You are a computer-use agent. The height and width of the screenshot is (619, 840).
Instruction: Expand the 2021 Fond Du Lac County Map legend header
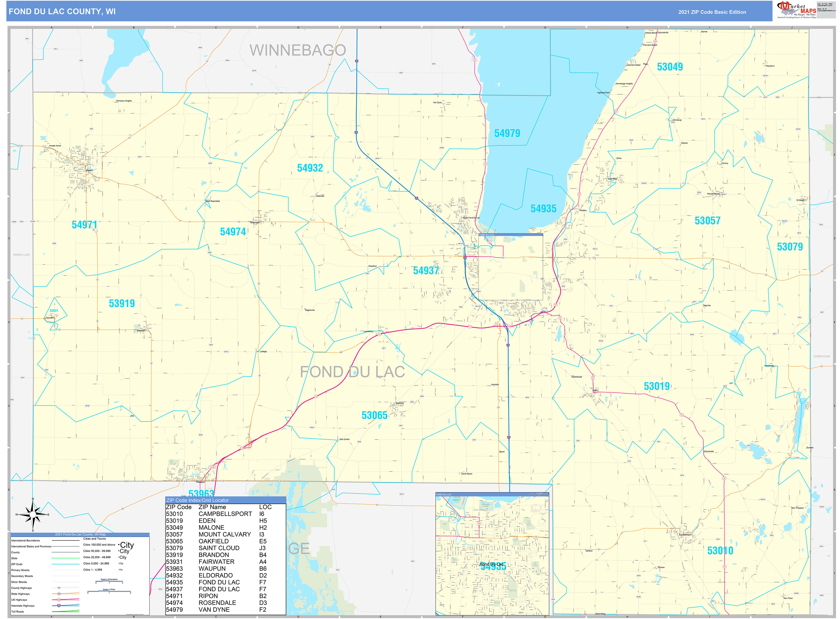tap(80, 535)
